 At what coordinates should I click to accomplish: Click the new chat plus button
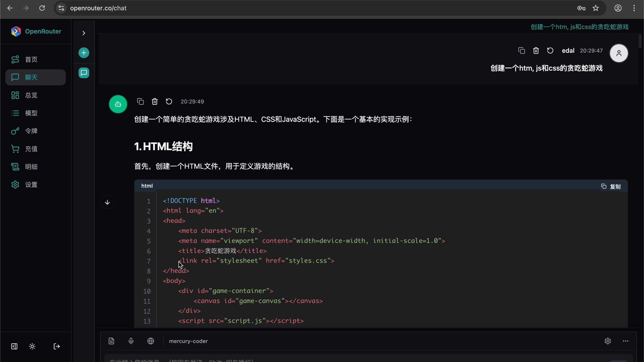84,53
